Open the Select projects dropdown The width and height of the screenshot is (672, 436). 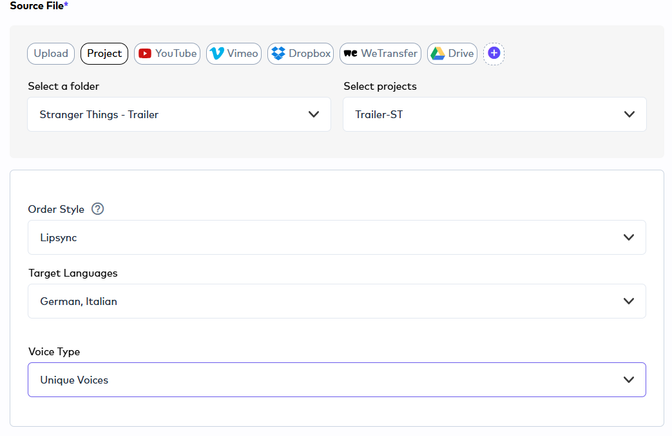click(495, 114)
